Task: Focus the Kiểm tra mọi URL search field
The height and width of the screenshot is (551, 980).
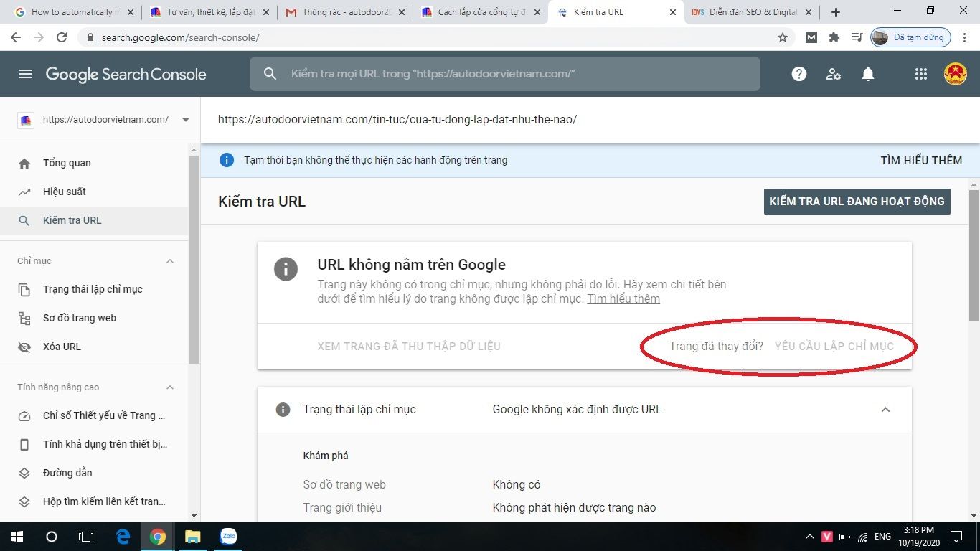Action: (505, 74)
